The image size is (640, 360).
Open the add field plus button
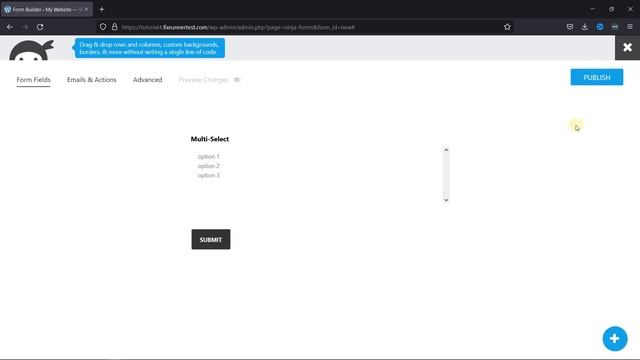615,338
